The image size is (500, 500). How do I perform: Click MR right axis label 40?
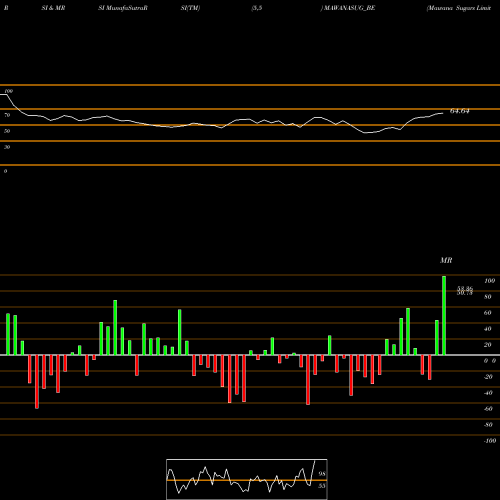coord(488,329)
